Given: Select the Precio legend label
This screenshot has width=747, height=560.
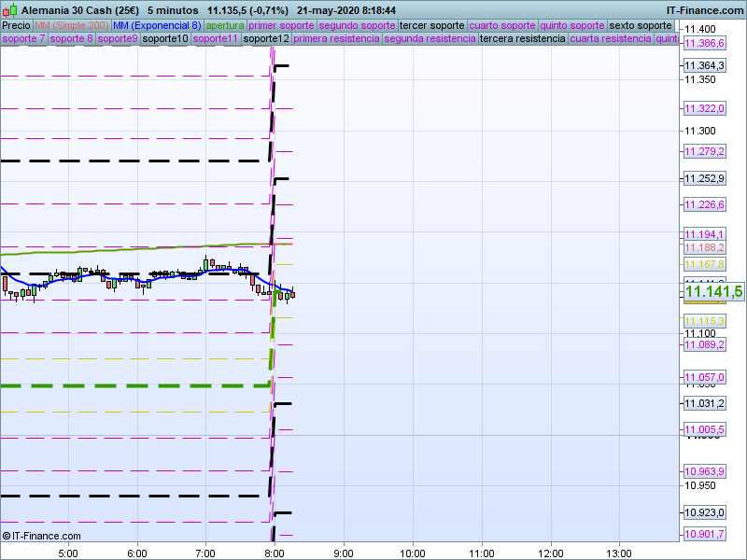Looking at the screenshot, I should click(x=16, y=25).
